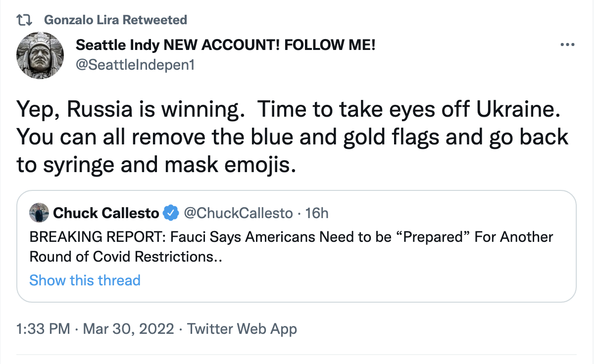Open the Gonzalo Lira Retweeted link
601x364 pixels.
pos(115,20)
